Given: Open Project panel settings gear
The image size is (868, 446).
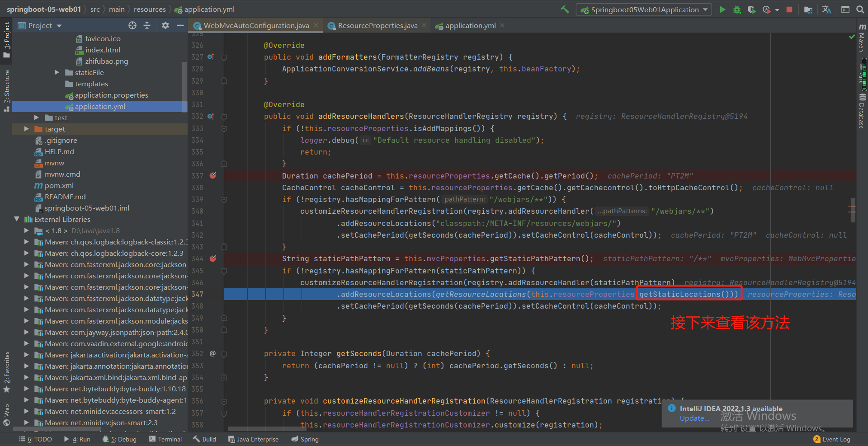Looking at the screenshot, I should click(x=165, y=25).
